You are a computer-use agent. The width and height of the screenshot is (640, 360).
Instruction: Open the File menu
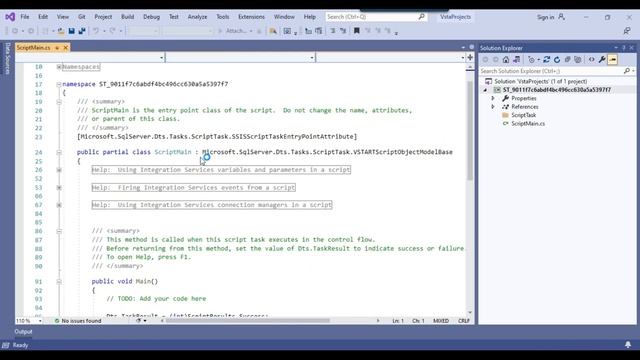pos(25,17)
